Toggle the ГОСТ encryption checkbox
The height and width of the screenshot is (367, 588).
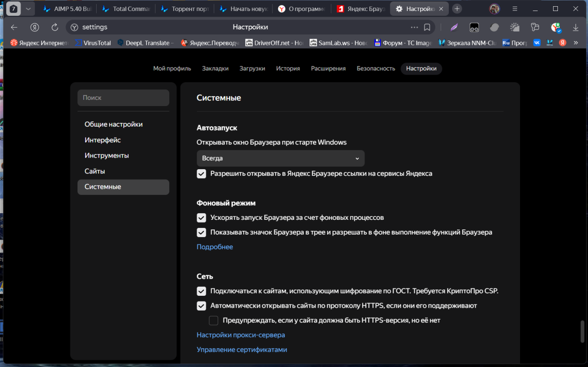(201, 291)
